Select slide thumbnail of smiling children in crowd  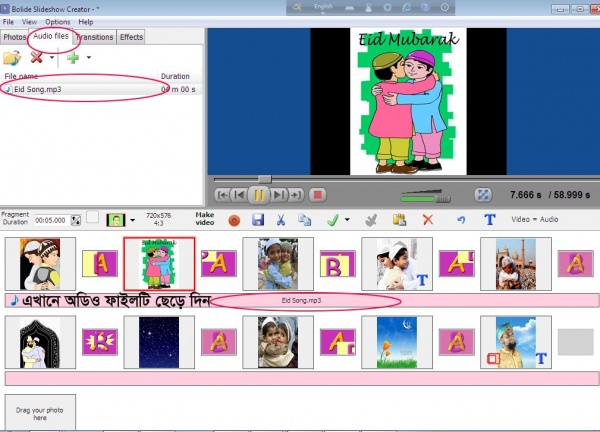[278, 264]
